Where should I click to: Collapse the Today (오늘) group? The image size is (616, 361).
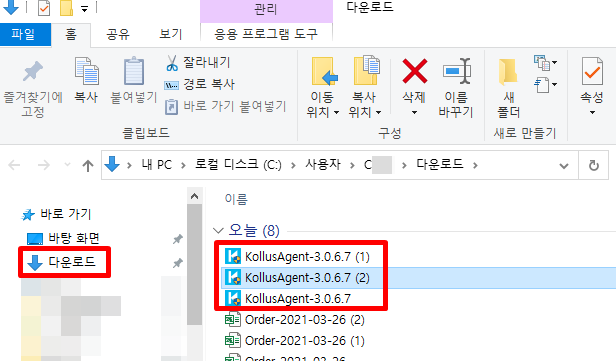click(x=218, y=230)
